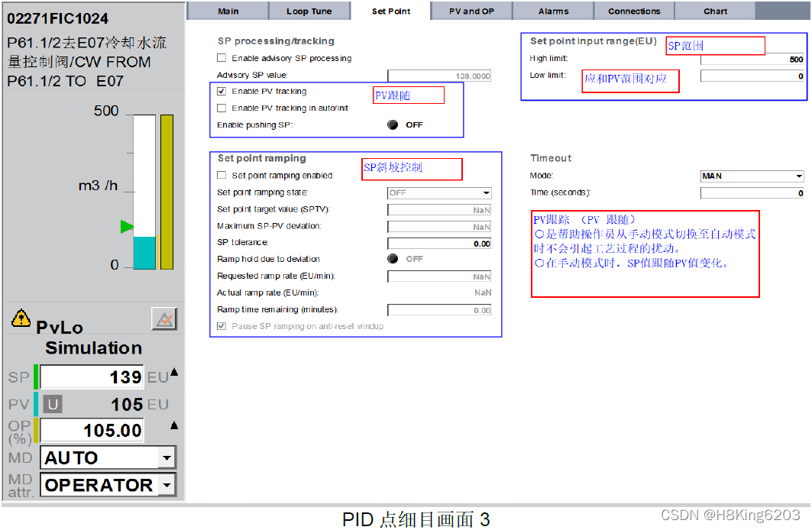The width and height of the screenshot is (812, 530).
Task: Click the SP increment arrow next to EU
Action: [174, 372]
